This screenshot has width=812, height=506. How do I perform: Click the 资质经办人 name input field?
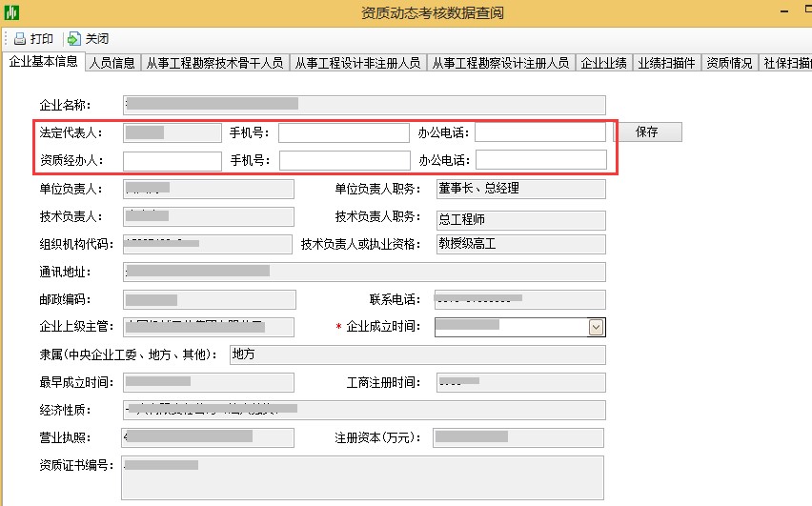point(172,160)
